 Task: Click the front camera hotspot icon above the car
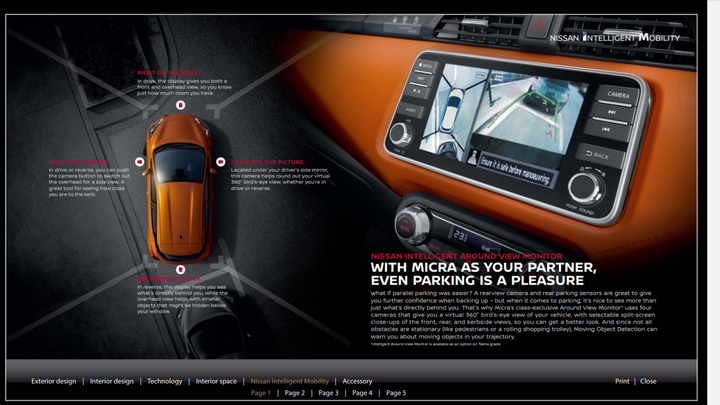tap(180, 105)
